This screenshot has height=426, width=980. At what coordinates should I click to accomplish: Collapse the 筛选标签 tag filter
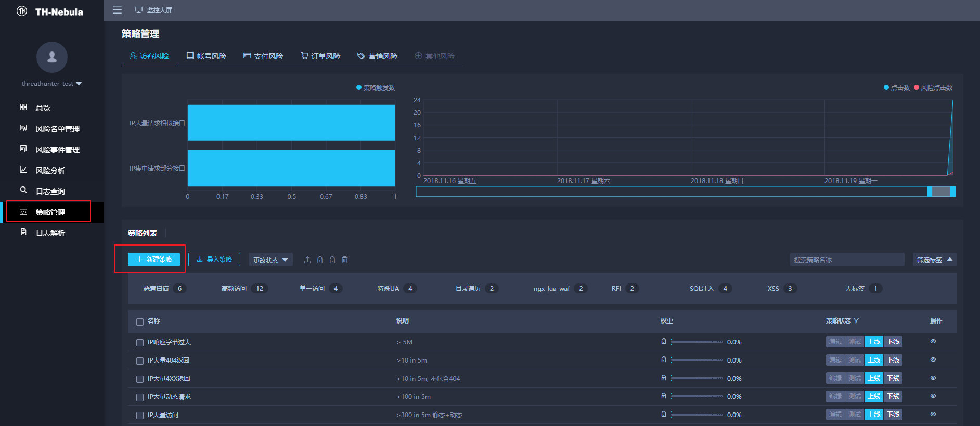(935, 260)
